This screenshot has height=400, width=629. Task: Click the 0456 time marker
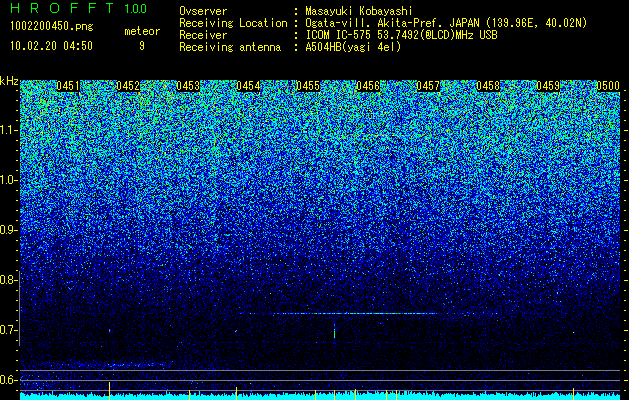click(x=368, y=86)
